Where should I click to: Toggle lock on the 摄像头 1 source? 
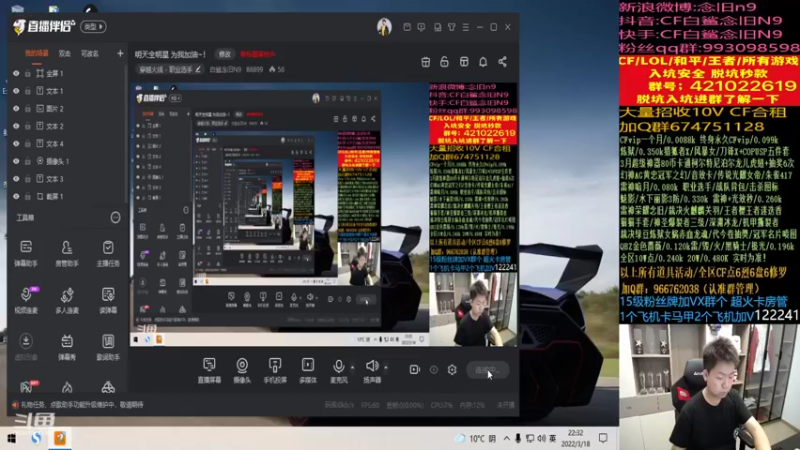(28, 161)
